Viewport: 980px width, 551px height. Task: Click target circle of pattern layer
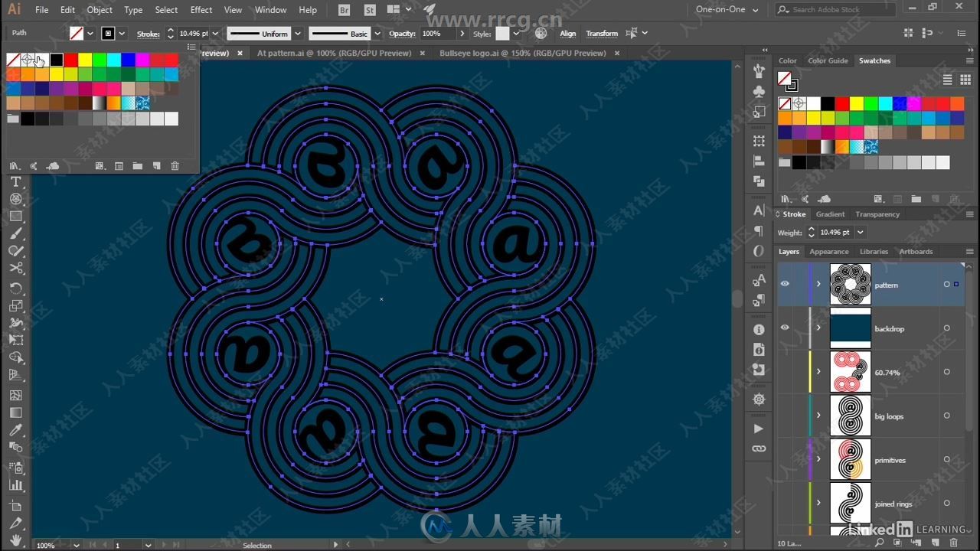coord(947,284)
